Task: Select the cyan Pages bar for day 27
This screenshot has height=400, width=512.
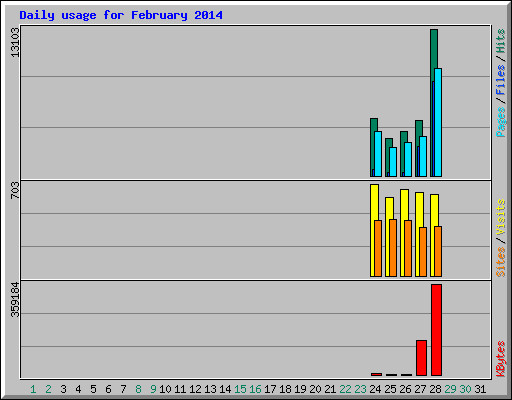Action: [x=423, y=157]
